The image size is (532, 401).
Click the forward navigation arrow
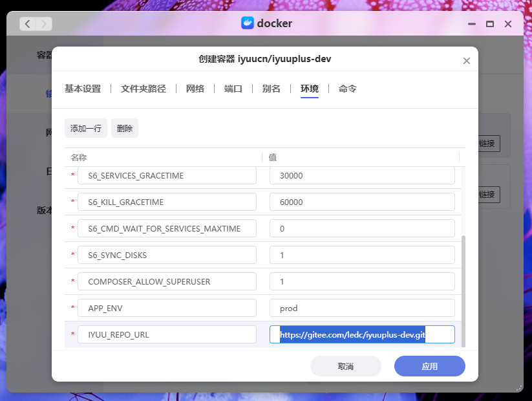click(44, 24)
